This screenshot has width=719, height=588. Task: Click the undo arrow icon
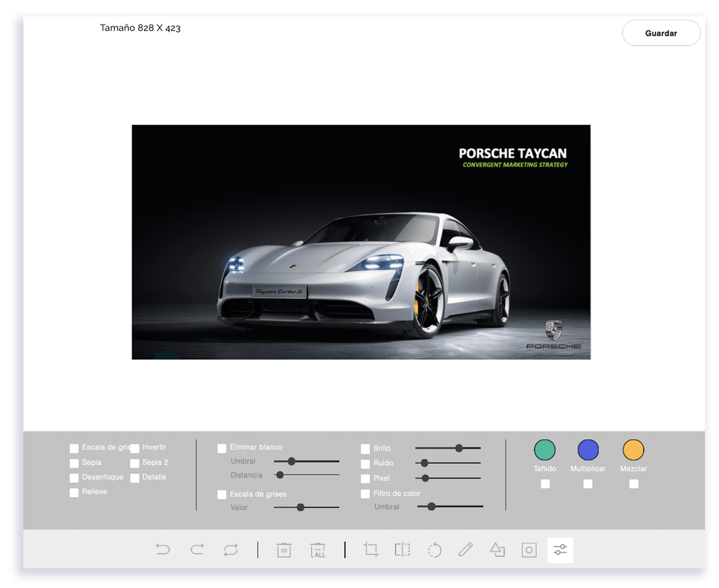click(163, 549)
